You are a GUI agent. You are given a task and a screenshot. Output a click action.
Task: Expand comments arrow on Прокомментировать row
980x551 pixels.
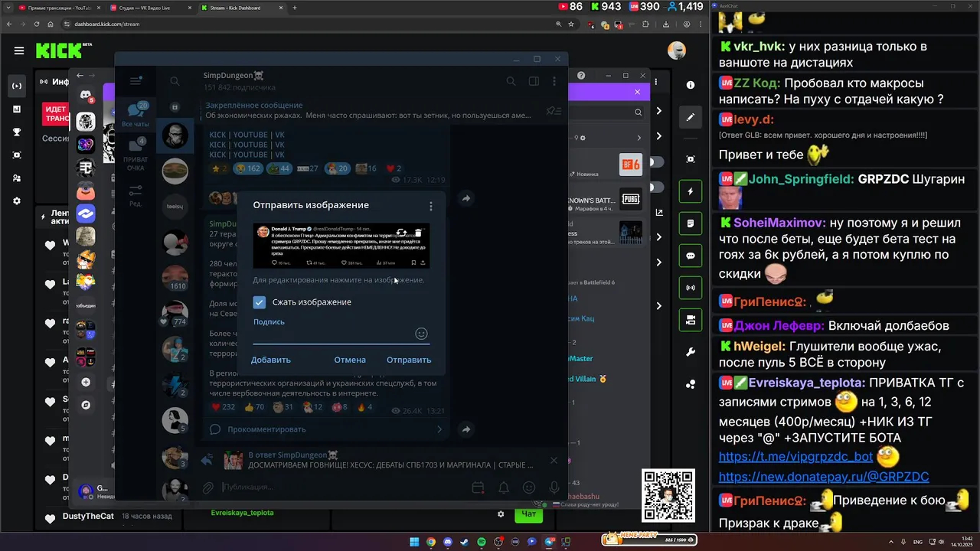coord(439,429)
